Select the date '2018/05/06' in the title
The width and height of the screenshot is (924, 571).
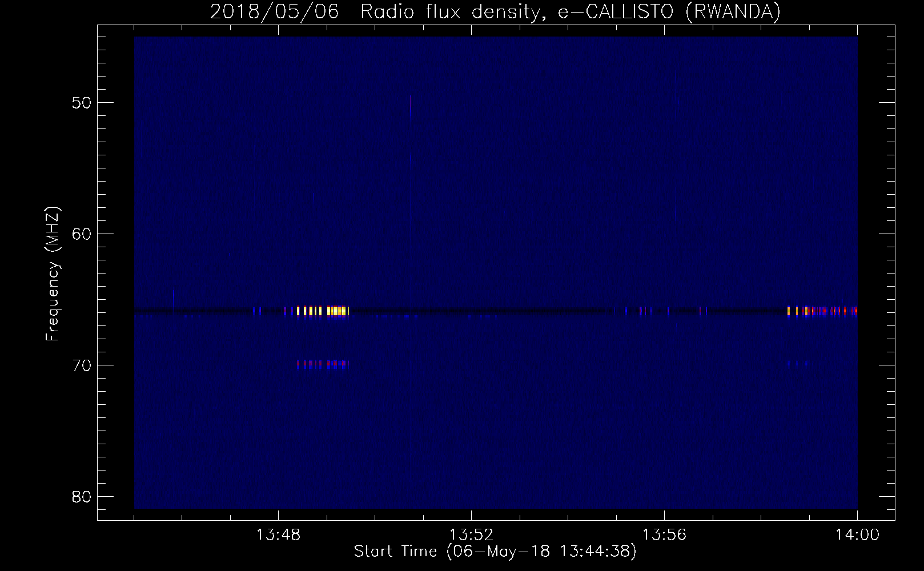274,11
